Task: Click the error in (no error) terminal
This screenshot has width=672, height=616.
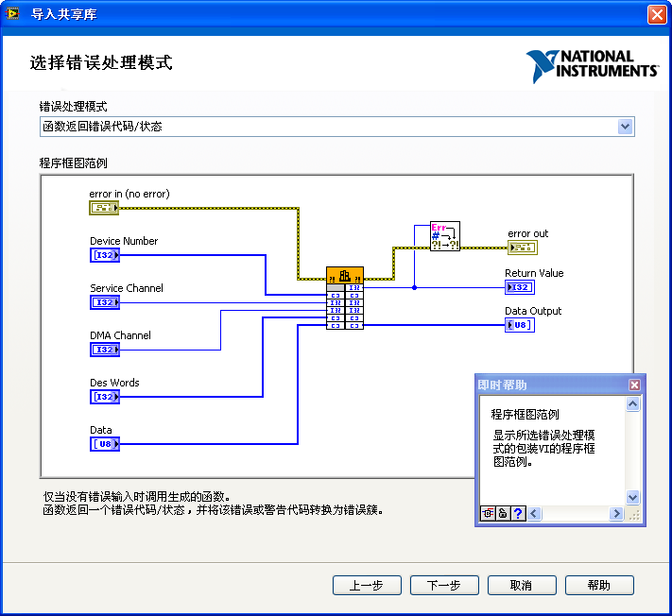Action: tap(104, 208)
